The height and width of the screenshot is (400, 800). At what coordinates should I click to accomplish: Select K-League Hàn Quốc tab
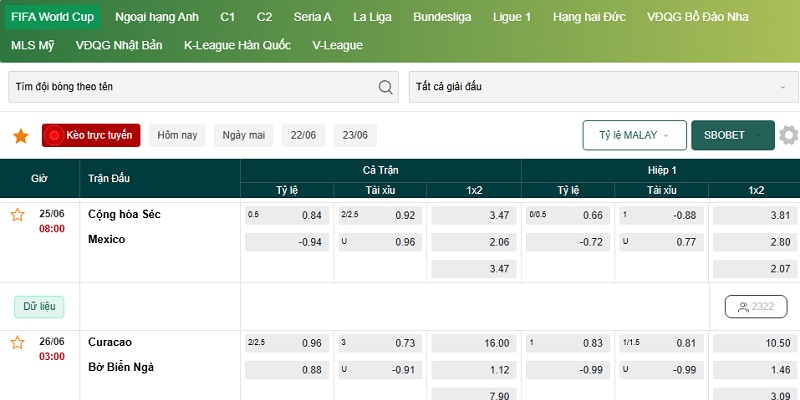point(237,45)
